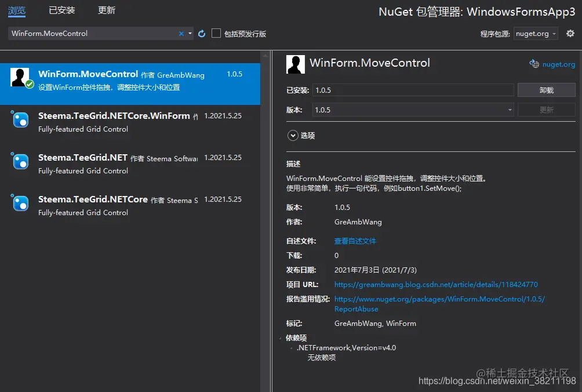Click the Steema.TeeGrid.NETCore.WinForm package icon

pos(20,119)
